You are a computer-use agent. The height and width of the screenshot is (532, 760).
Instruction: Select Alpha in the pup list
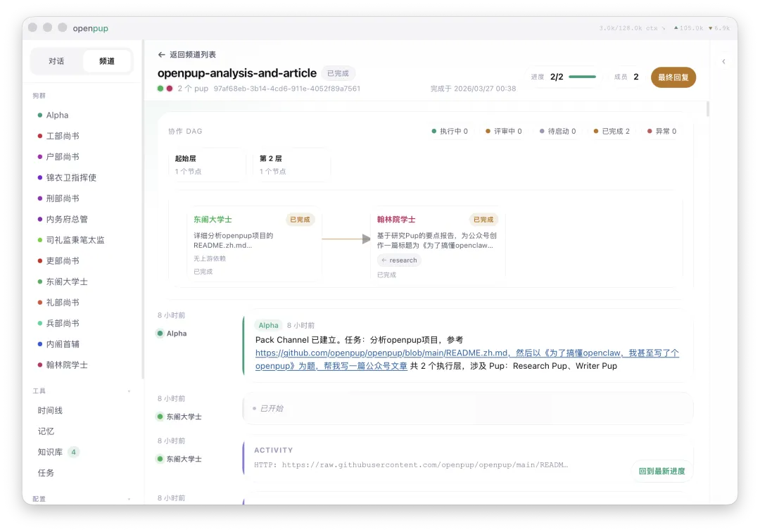click(57, 115)
